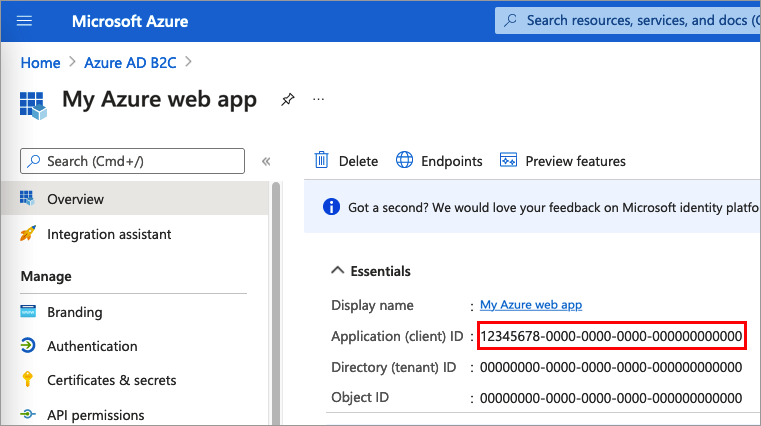Viewport: 761px width, 426px height.
Task: Open the ellipsis more options menu
Action: (x=319, y=100)
